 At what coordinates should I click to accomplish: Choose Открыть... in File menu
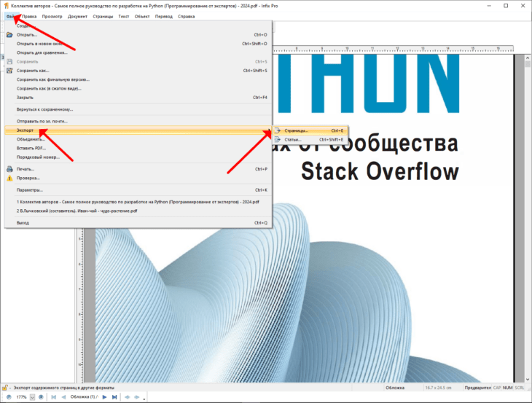[138, 34]
